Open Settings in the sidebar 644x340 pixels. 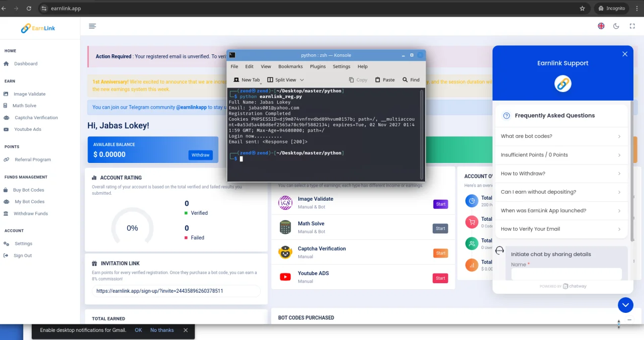tap(23, 243)
